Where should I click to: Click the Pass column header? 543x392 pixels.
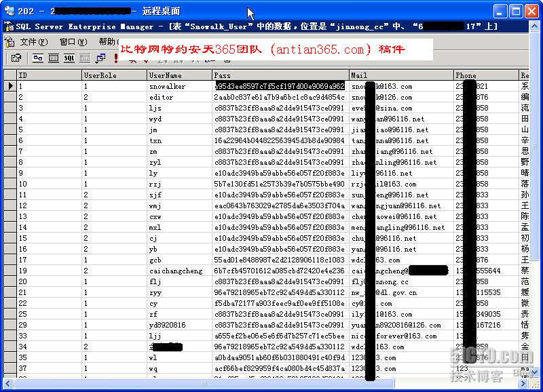click(280, 75)
